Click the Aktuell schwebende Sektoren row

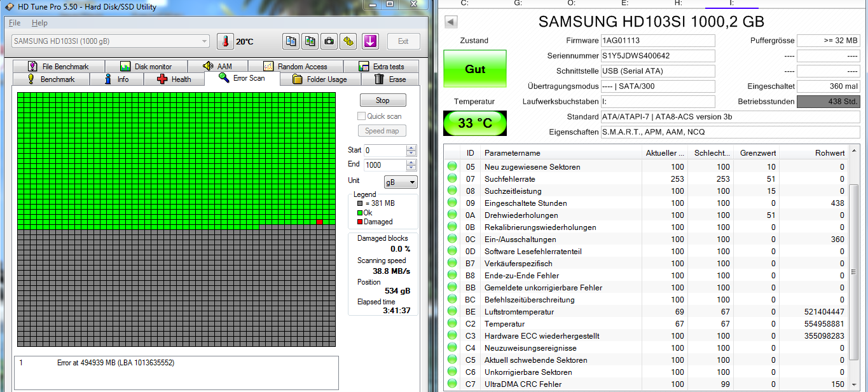pos(647,360)
